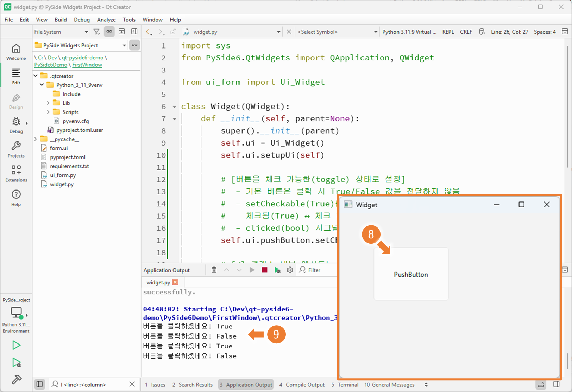Split the editor view
572x392 pixels.
coord(565,32)
